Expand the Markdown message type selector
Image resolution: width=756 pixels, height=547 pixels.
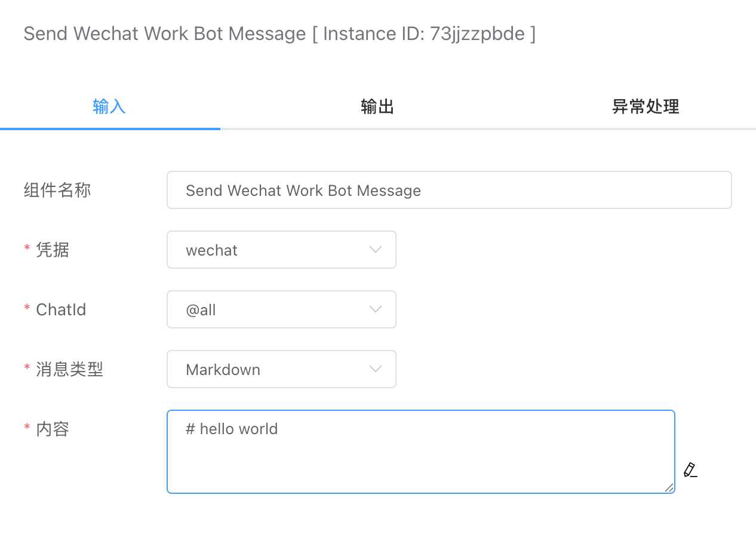(x=281, y=369)
